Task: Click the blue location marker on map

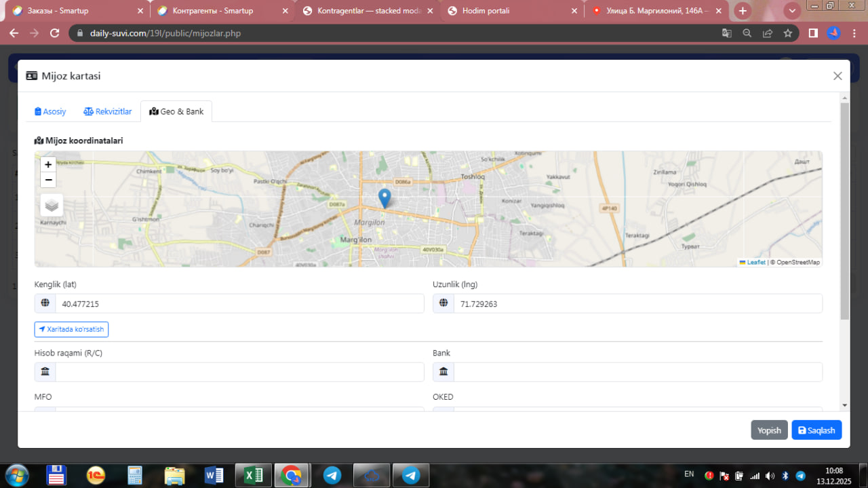Action: 384,198
